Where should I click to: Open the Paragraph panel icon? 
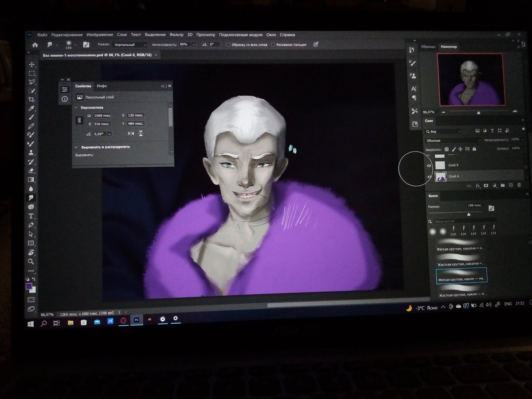coord(414,98)
